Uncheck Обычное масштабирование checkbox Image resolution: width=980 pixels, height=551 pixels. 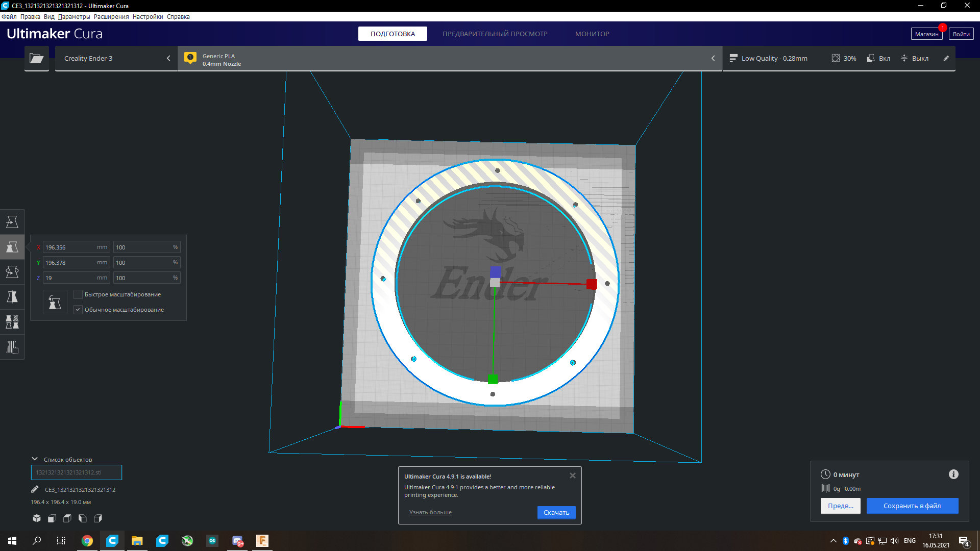tap(78, 310)
